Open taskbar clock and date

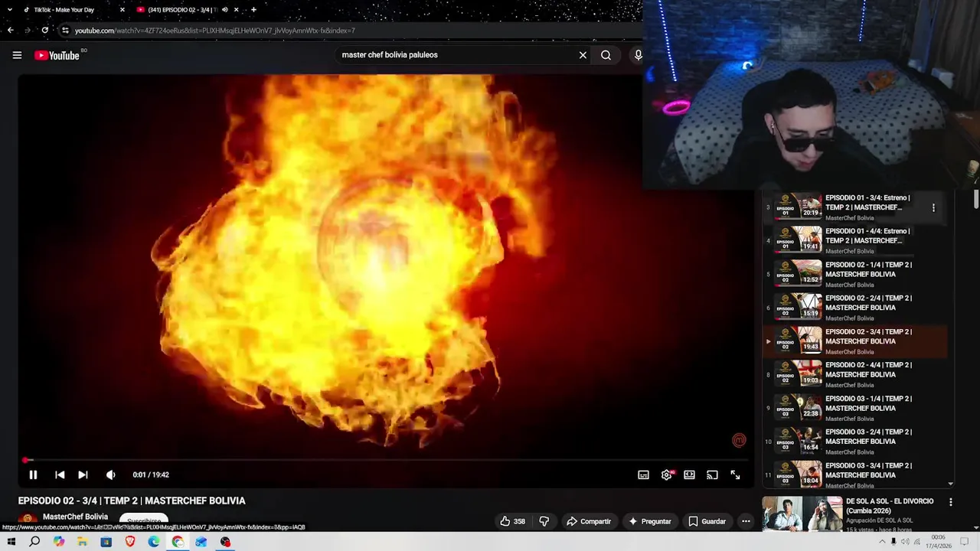coord(938,542)
